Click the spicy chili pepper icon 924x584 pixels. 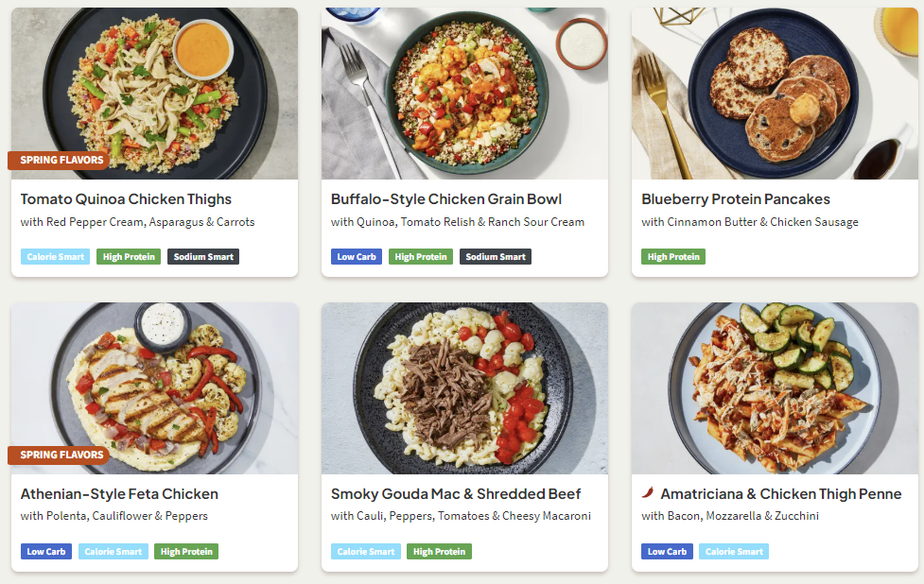click(648, 493)
